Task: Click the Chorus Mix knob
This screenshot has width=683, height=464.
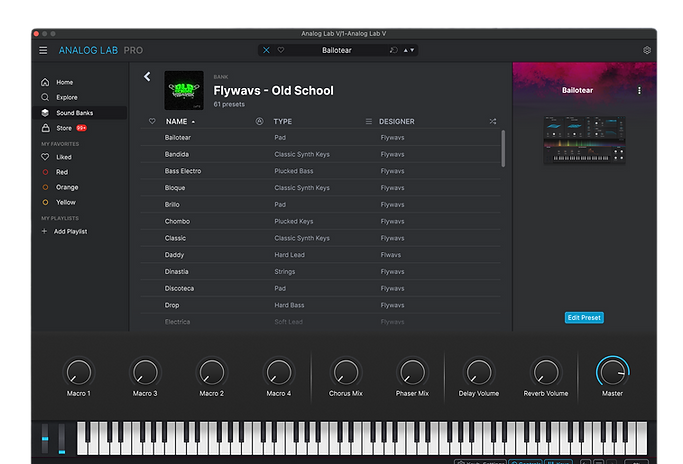Action: (x=345, y=373)
